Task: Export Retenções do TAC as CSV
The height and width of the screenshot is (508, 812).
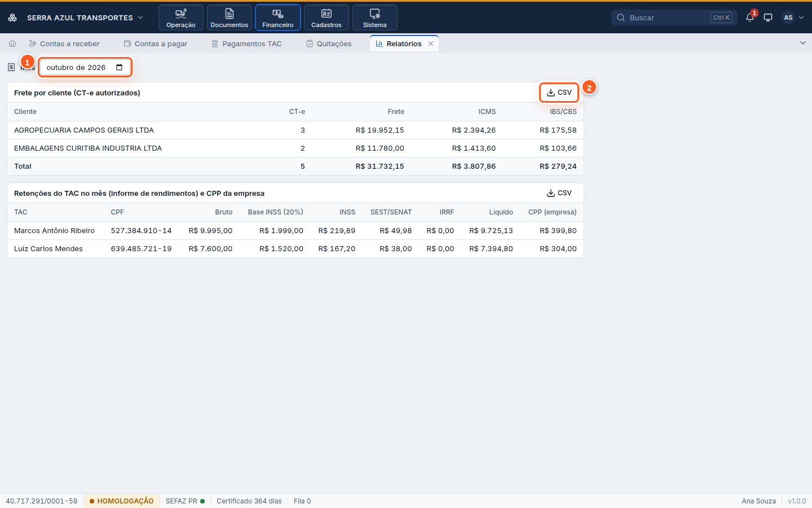Action: 559,193
